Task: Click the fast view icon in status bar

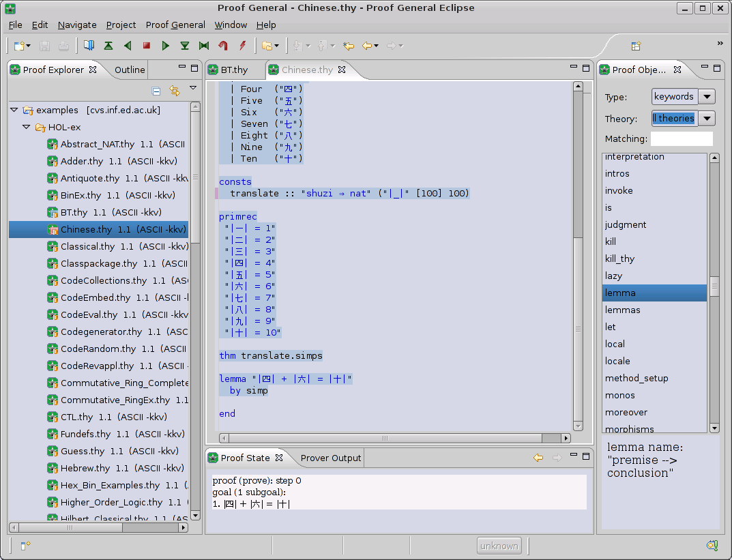Action: click(x=25, y=544)
